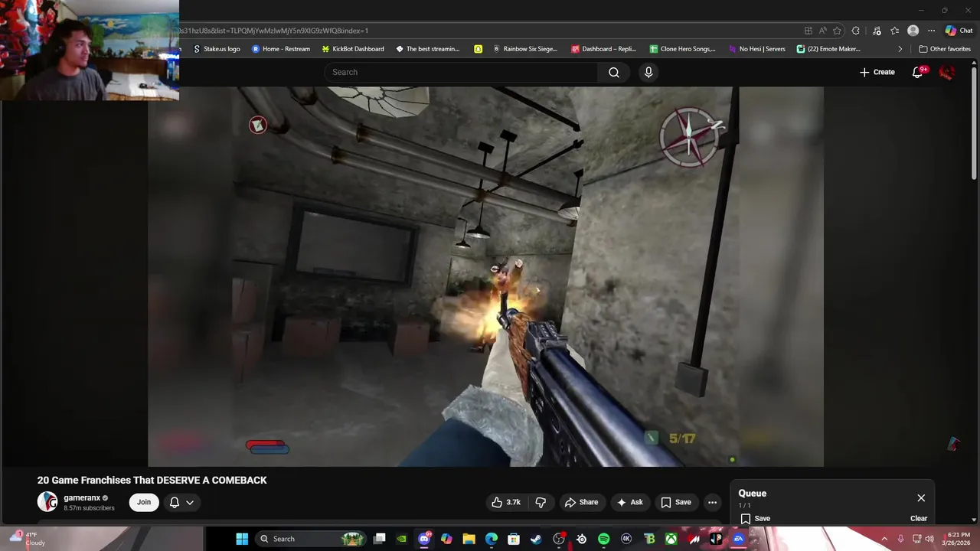Click the Windows taskbar search box
The width and height of the screenshot is (980, 551).
pos(311,539)
